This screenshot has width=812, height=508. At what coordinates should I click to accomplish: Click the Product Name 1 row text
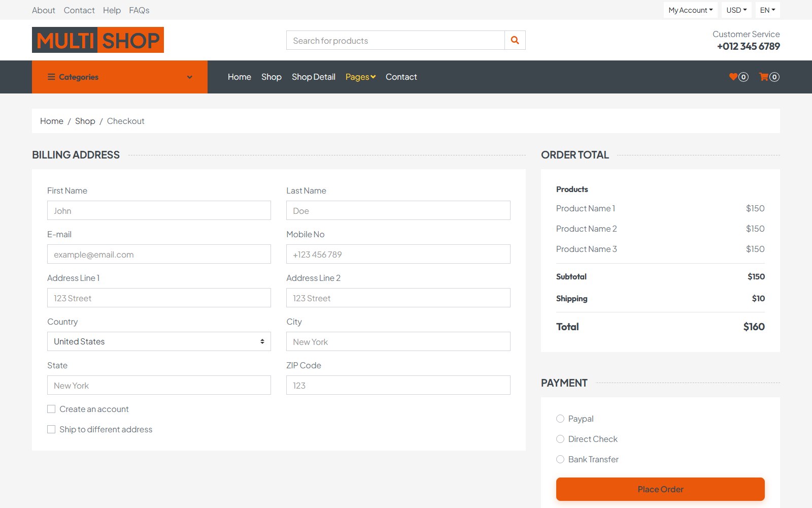[x=586, y=208]
